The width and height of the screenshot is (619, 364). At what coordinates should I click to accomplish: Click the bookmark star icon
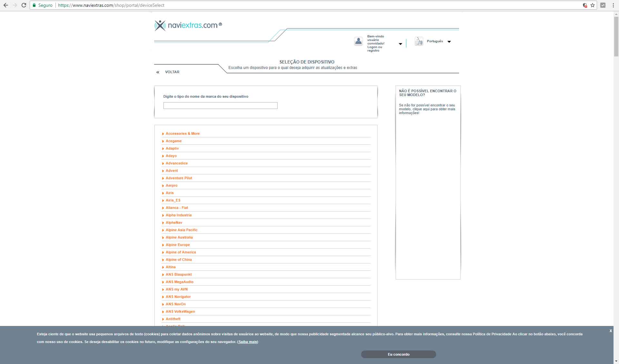593,5
